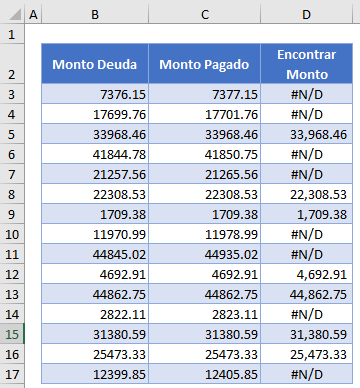
Task: Select cell with value 41850.75
Action: [x=205, y=154]
